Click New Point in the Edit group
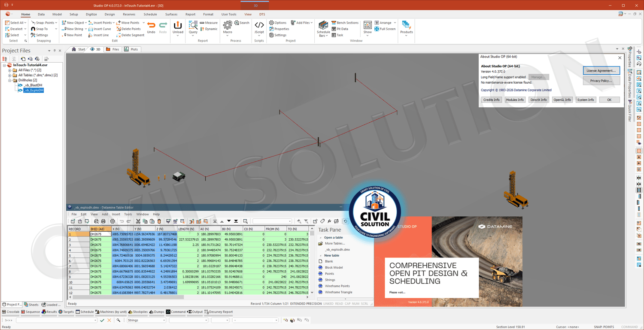644x330 pixels. tap(72, 35)
